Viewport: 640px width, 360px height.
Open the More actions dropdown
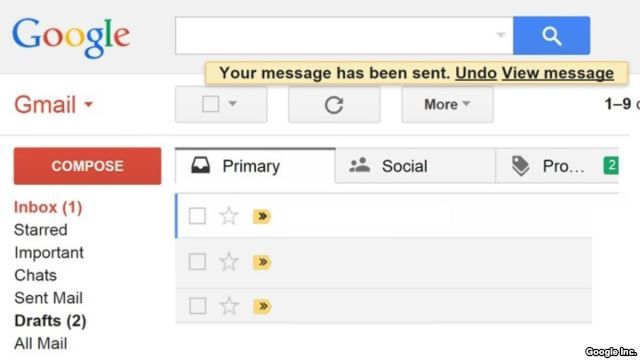pos(447,104)
